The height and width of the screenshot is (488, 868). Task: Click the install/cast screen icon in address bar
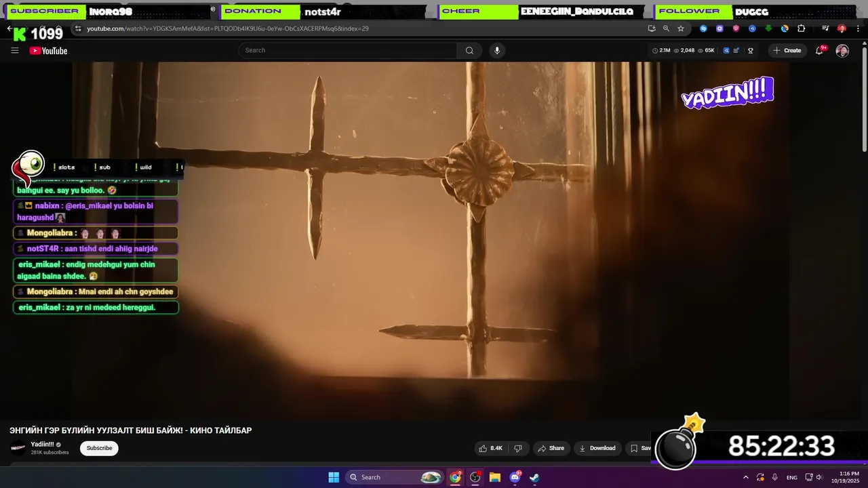[652, 28]
